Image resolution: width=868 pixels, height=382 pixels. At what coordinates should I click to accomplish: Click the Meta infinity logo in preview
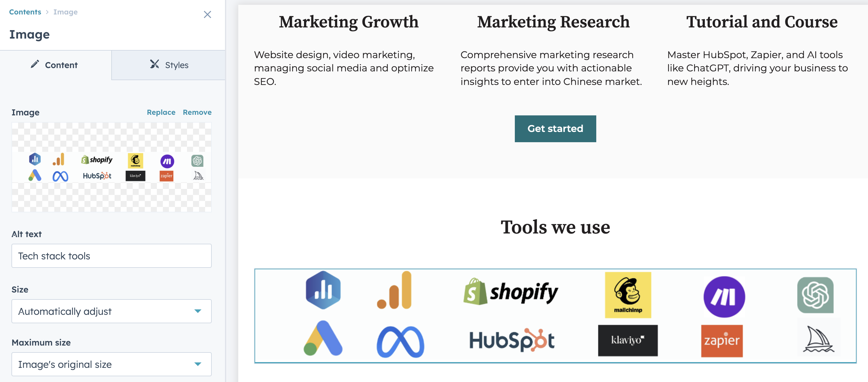[400, 341]
